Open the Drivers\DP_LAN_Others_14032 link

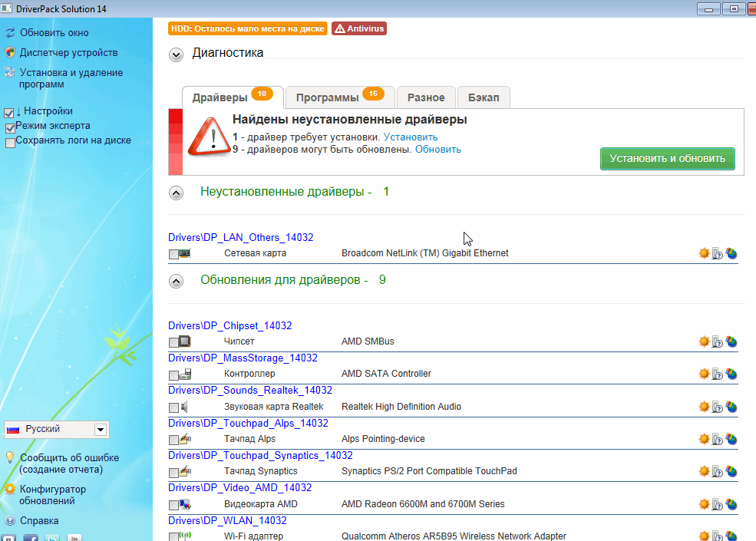pos(240,237)
